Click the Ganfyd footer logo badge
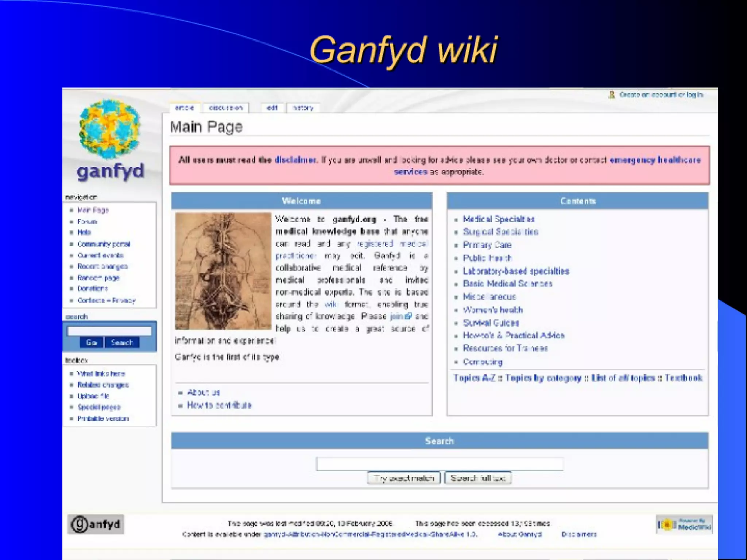Screen dimensions: 747x560 pos(96,524)
